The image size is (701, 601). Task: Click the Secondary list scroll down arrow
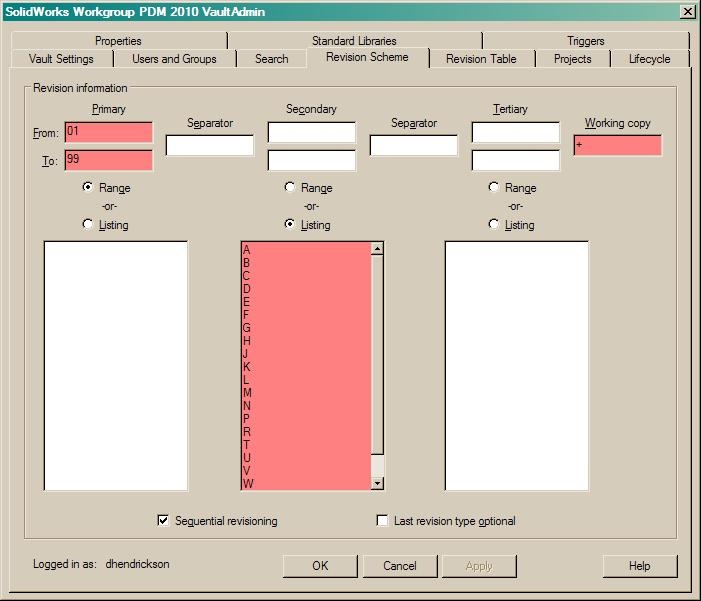[377, 483]
